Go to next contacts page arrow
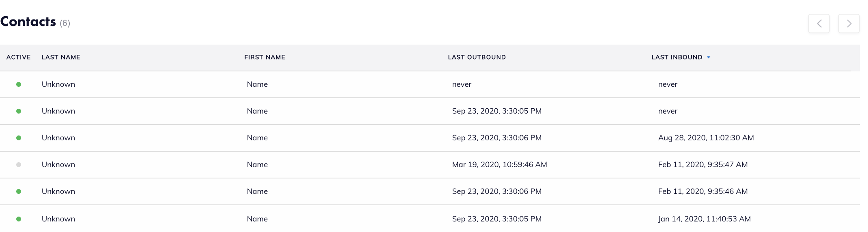 click(849, 24)
